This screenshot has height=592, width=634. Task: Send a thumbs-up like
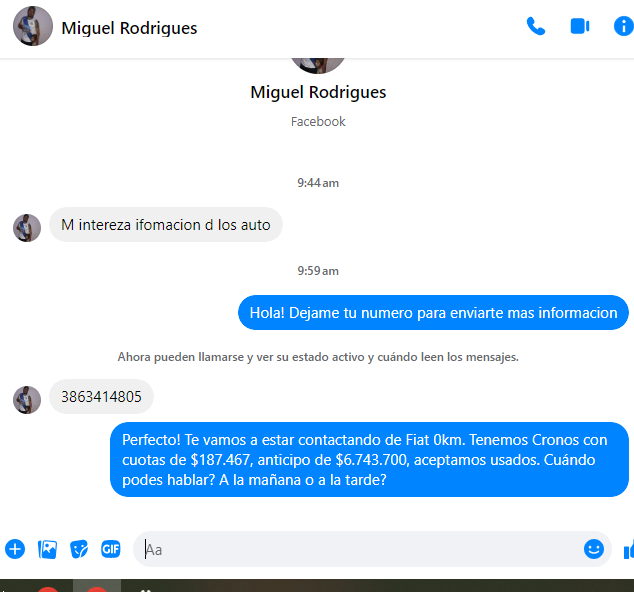(628, 549)
